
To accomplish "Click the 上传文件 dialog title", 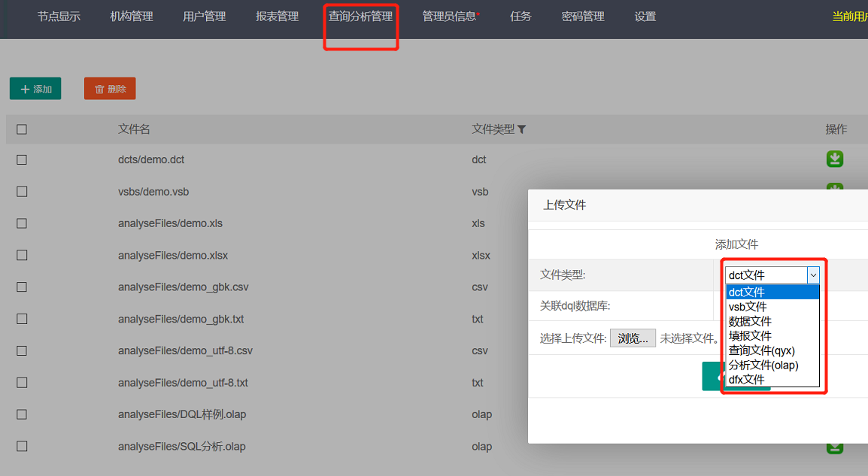I will coord(565,205).
